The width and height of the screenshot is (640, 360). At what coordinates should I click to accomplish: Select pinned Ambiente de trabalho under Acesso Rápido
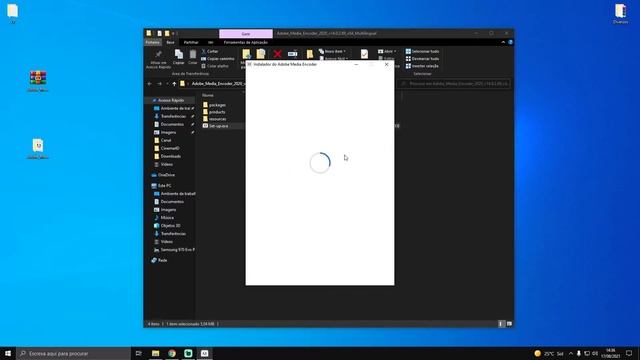pos(174,108)
